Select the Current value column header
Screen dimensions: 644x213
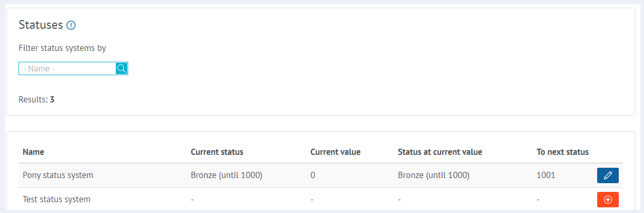[x=335, y=152]
